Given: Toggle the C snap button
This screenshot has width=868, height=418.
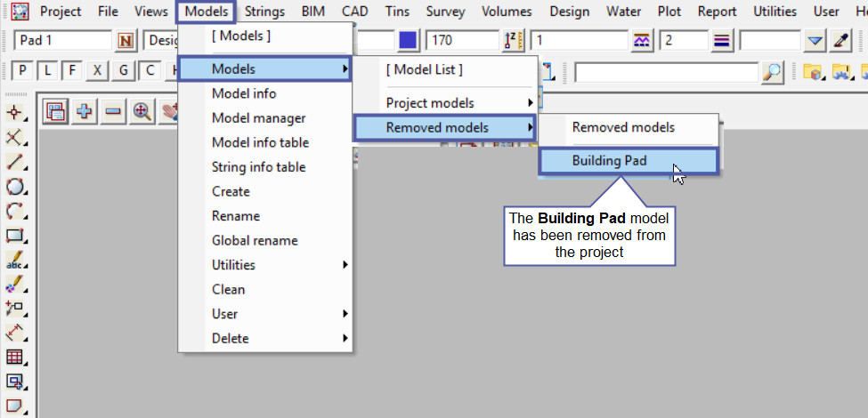Looking at the screenshot, I should tap(149, 71).
